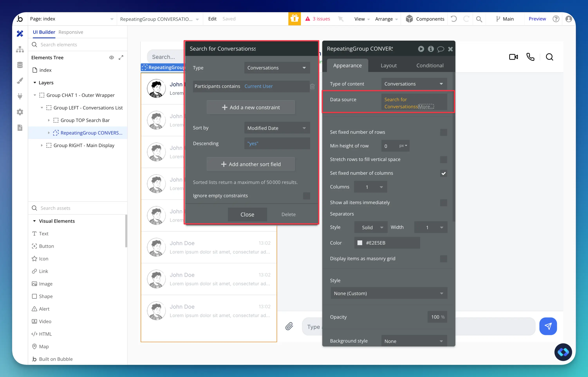Open the separator Style Solid dropdown

click(x=371, y=227)
